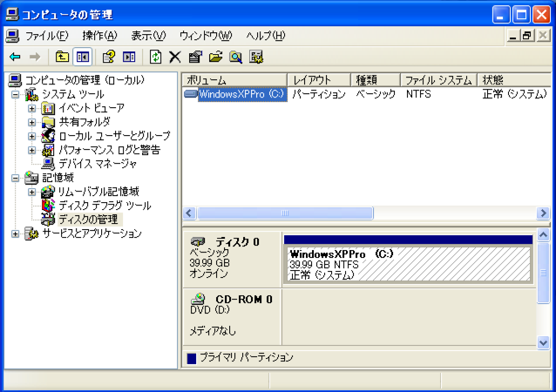The width and height of the screenshot is (556, 392).
Task: Click the システム ツール tree icon
Action: pos(31,95)
